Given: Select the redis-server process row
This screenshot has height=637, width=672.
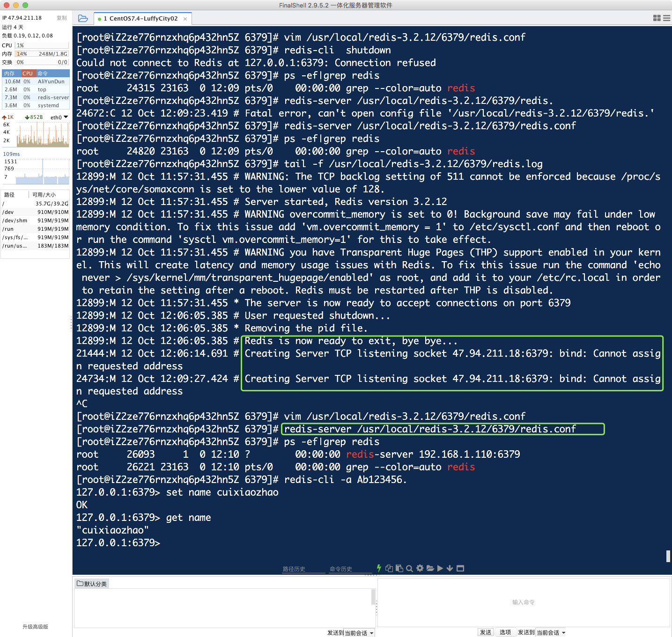Looking at the screenshot, I should [x=36, y=97].
